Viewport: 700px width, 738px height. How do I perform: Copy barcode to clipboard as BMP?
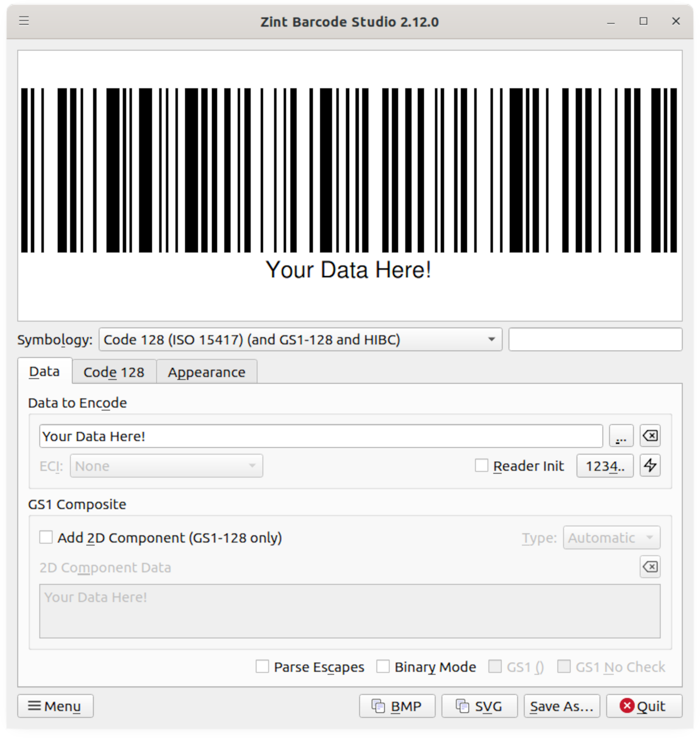(397, 706)
